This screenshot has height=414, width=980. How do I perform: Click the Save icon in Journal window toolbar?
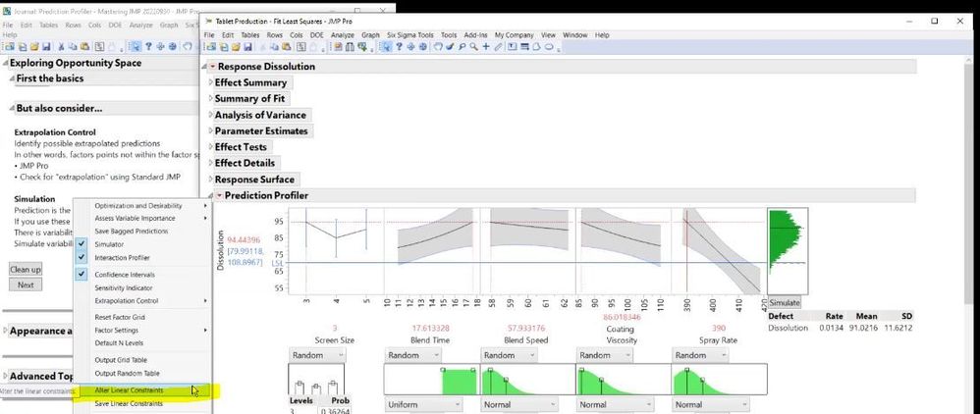pos(45,47)
